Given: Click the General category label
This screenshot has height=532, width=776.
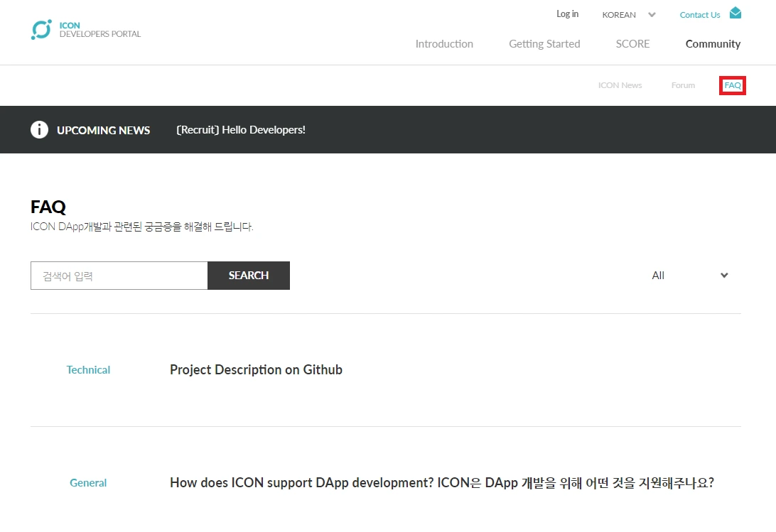Looking at the screenshot, I should click(x=88, y=482).
